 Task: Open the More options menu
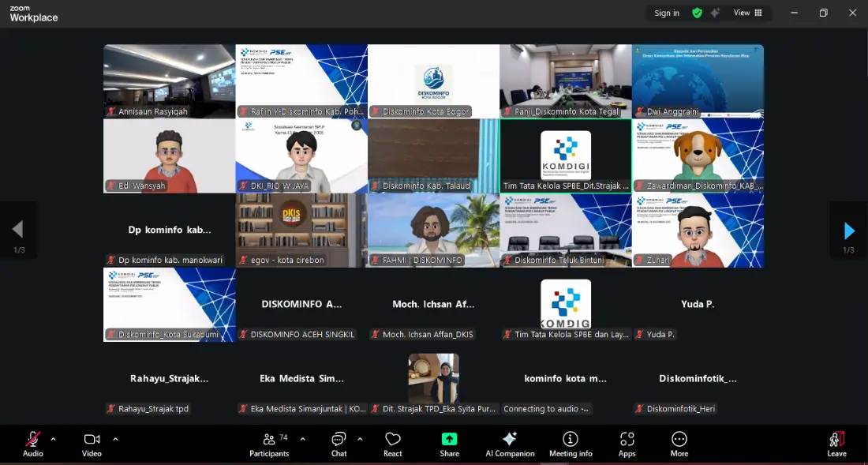(679, 445)
